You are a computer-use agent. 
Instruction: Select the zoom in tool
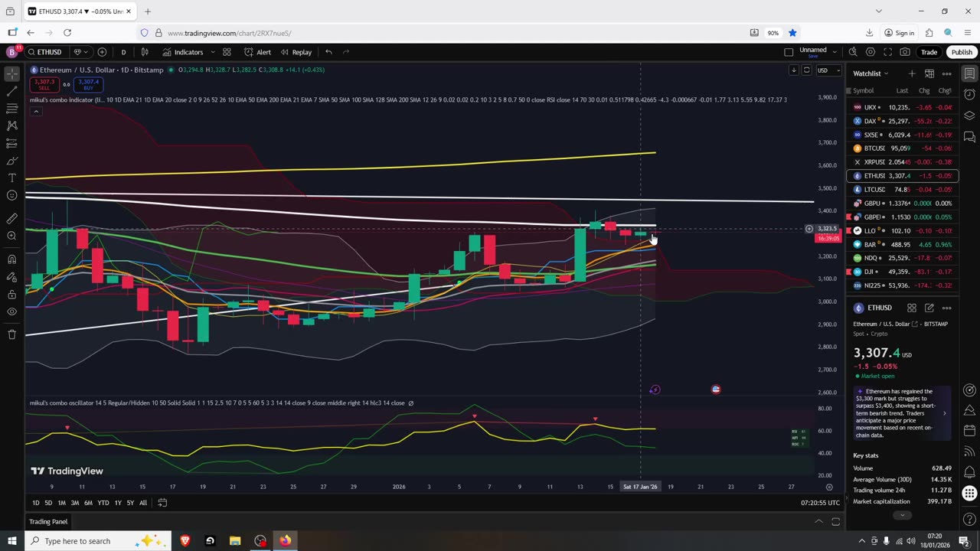pyautogui.click(x=11, y=236)
